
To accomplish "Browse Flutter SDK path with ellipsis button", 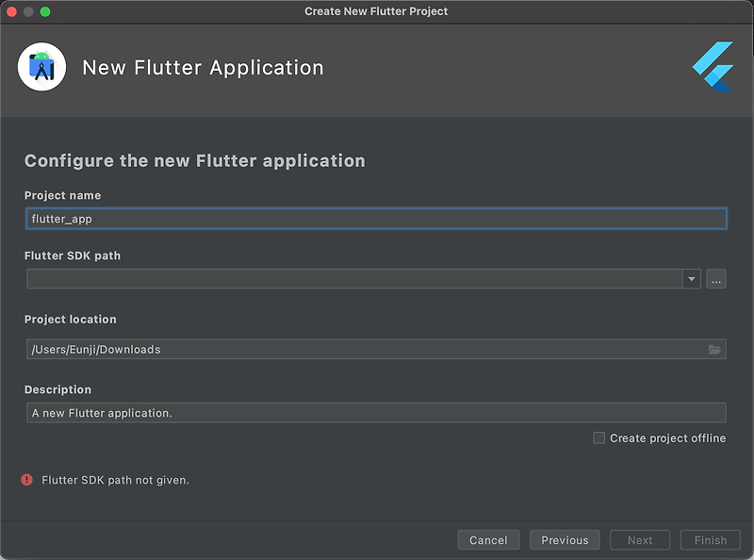I will coord(716,279).
